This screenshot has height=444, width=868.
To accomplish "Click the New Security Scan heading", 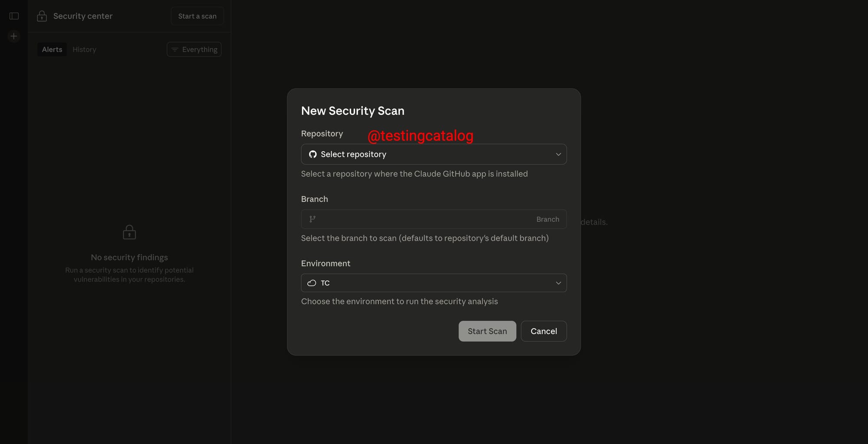I will tap(353, 111).
